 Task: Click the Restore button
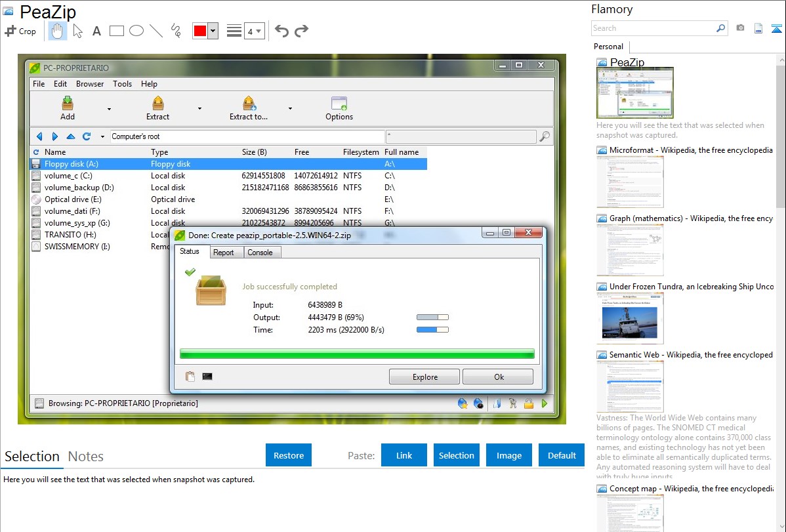pos(289,455)
